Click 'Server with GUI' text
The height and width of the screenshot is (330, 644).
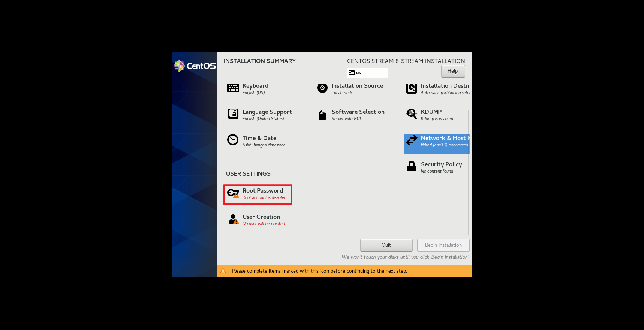tap(346, 119)
